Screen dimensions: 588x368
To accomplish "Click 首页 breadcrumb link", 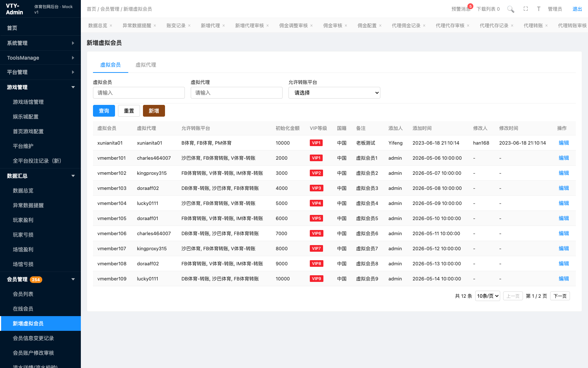I will 92,9.
